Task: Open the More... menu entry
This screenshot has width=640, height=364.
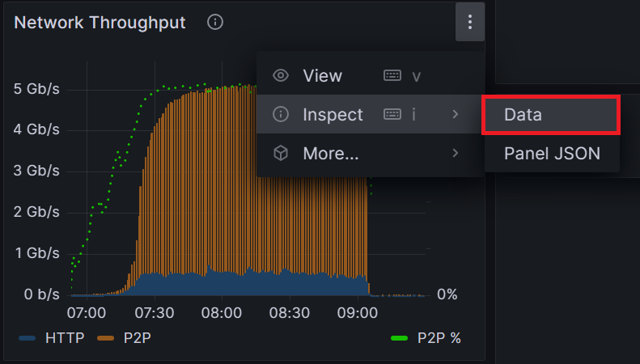Action: (331, 153)
